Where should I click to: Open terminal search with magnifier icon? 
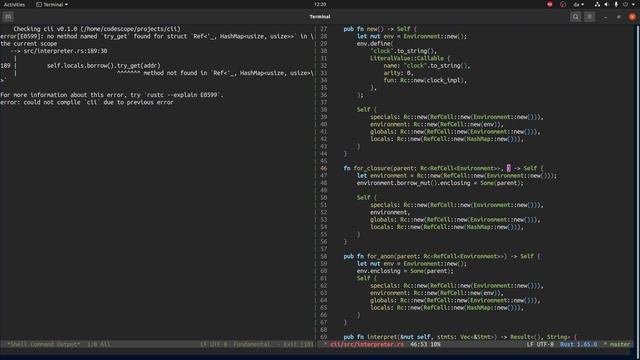tap(576, 17)
